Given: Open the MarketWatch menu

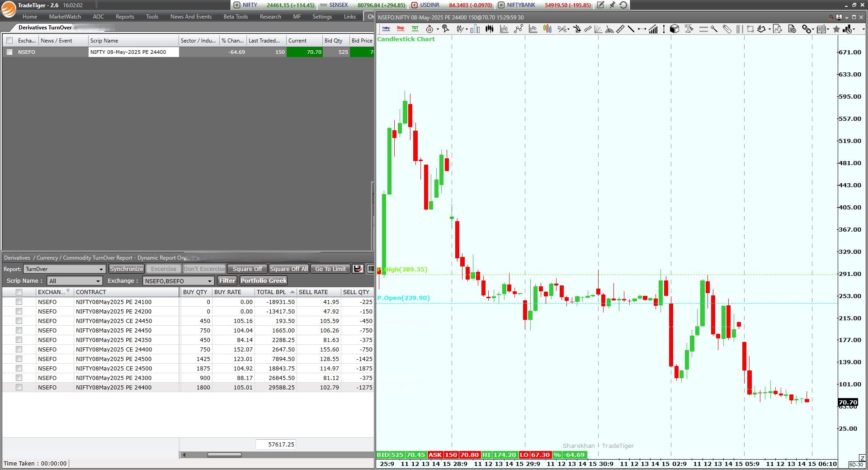Looking at the screenshot, I should pyautogui.click(x=65, y=17).
